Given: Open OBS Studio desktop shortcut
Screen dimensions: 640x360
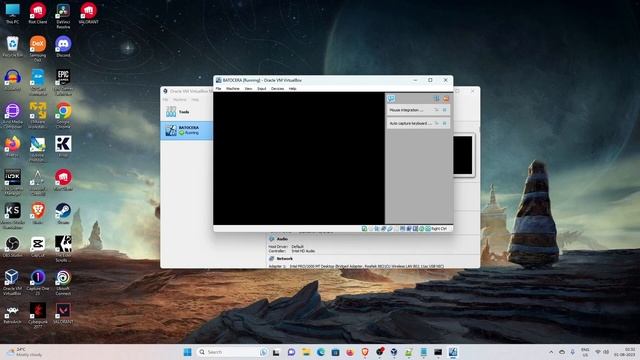Looking at the screenshot, I should (x=12, y=247).
